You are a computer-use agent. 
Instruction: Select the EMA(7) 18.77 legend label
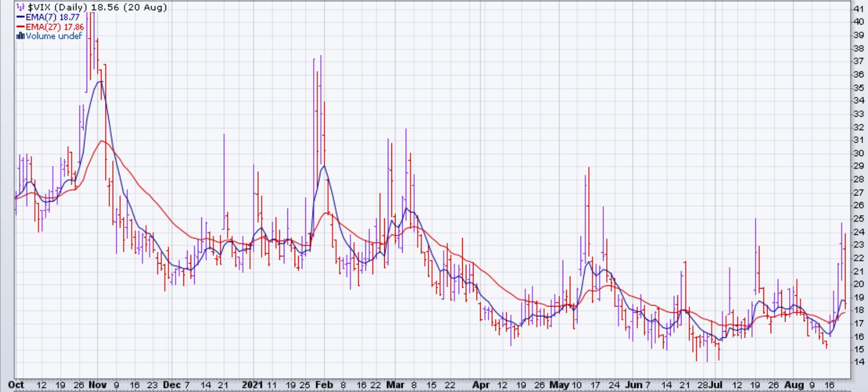click(53, 17)
